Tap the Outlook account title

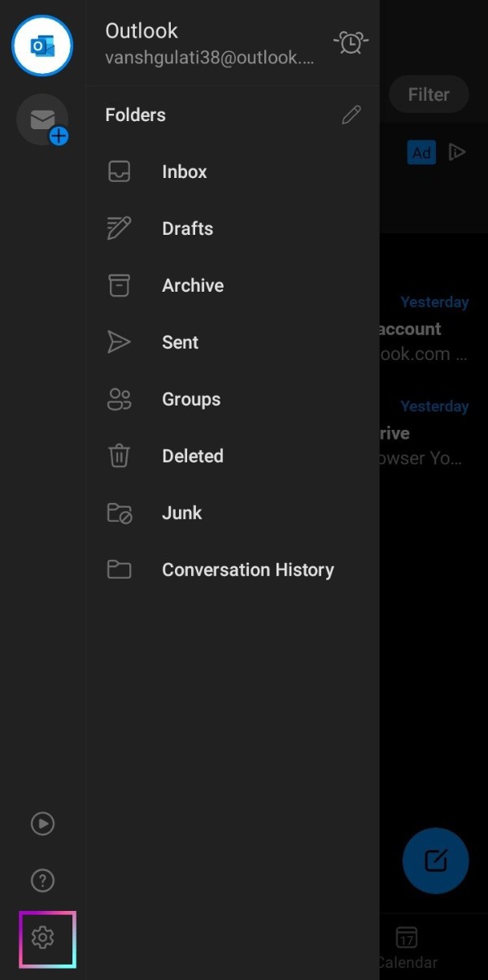pos(142,31)
